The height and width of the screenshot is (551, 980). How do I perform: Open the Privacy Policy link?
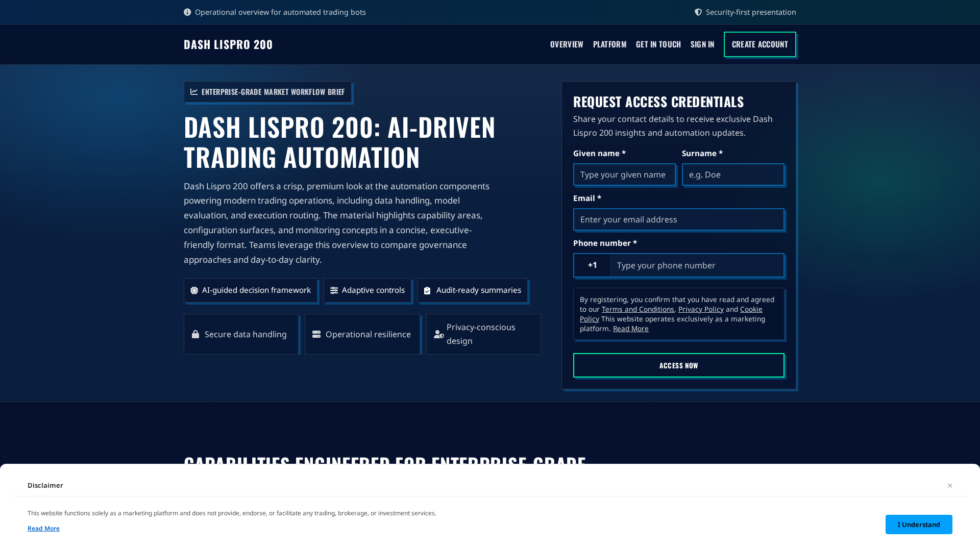(700, 309)
